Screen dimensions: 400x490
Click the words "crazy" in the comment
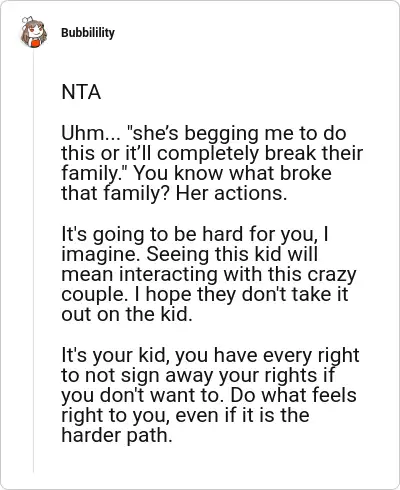point(332,275)
